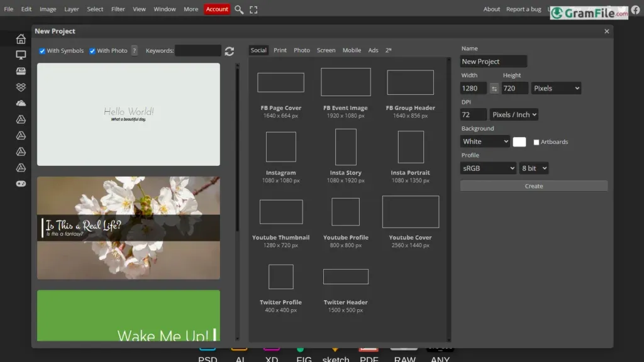
Task: Open the View menu
Action: (x=139, y=9)
